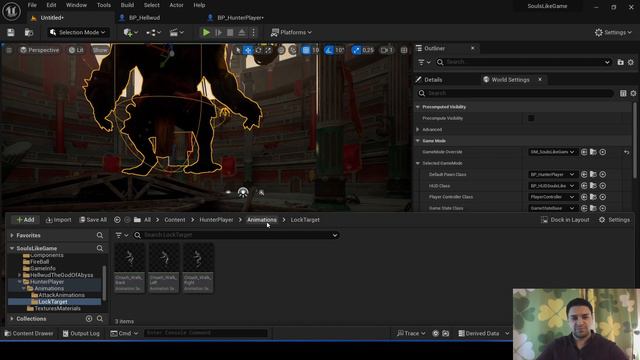Open scale snap value 0.25 menu
640x360 pixels.
368,50
